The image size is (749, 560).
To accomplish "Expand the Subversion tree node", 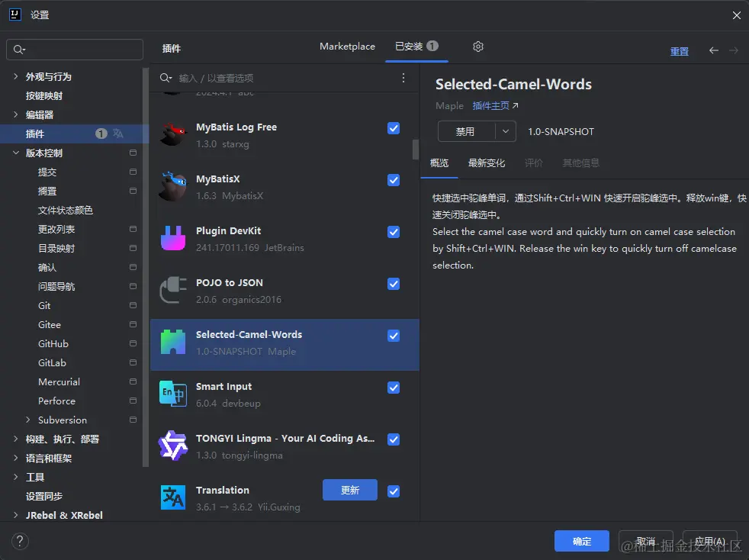I will (27, 420).
